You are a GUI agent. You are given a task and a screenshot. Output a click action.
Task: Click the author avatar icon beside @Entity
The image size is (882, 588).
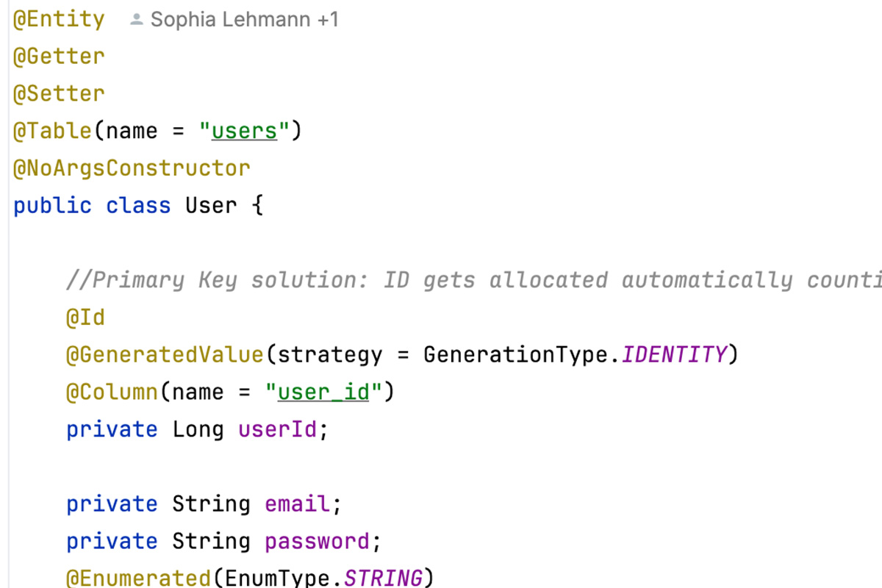pos(136,20)
